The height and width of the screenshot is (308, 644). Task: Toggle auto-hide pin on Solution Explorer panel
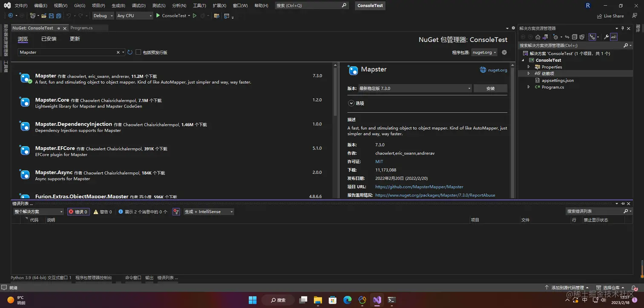pyautogui.click(x=622, y=28)
